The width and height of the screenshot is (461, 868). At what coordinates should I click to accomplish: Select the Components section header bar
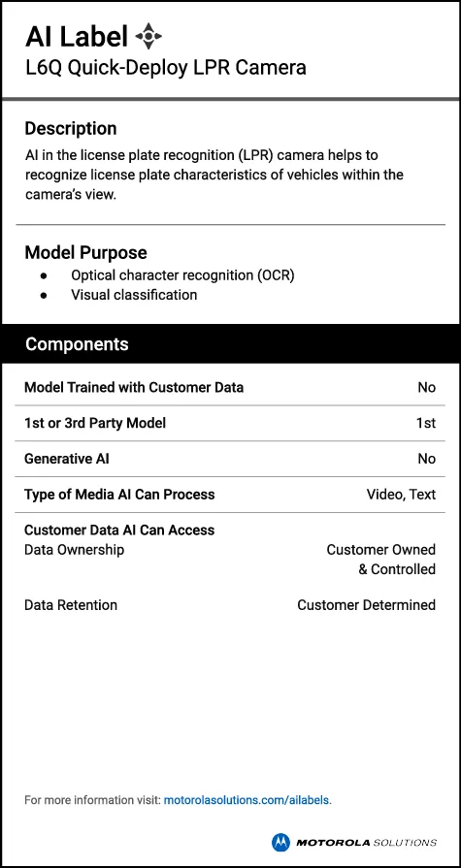click(x=231, y=343)
